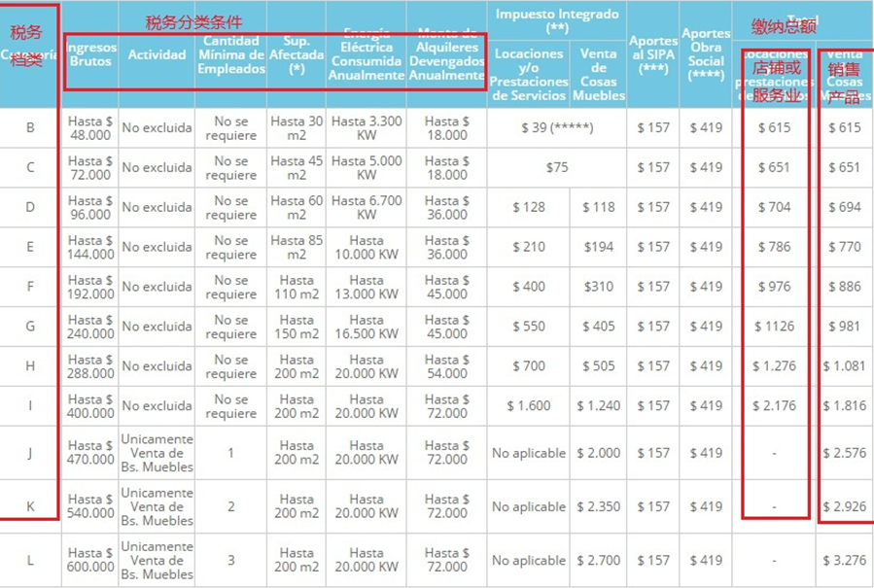Click the "$ 2.176" total cell
874x588 pixels.
pos(774,406)
